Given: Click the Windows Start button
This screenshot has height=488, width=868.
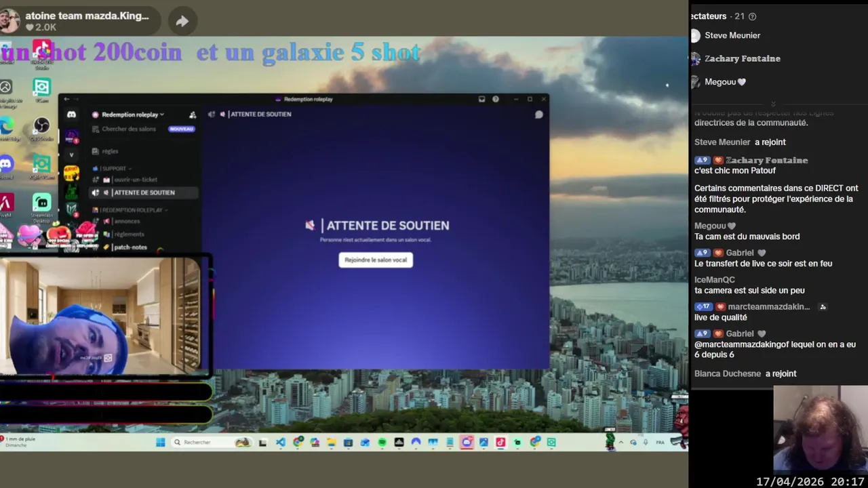Looking at the screenshot, I should coord(160,443).
